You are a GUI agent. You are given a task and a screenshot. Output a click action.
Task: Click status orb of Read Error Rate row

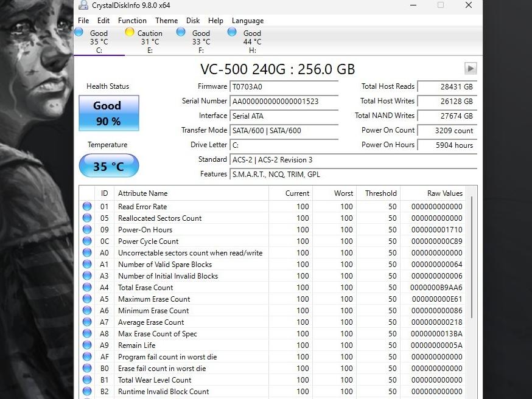point(87,207)
